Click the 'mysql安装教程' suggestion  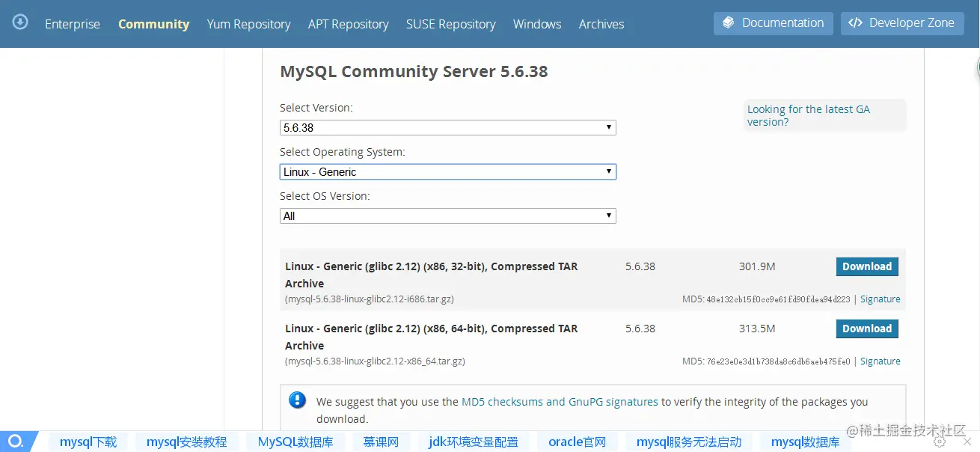click(x=186, y=442)
